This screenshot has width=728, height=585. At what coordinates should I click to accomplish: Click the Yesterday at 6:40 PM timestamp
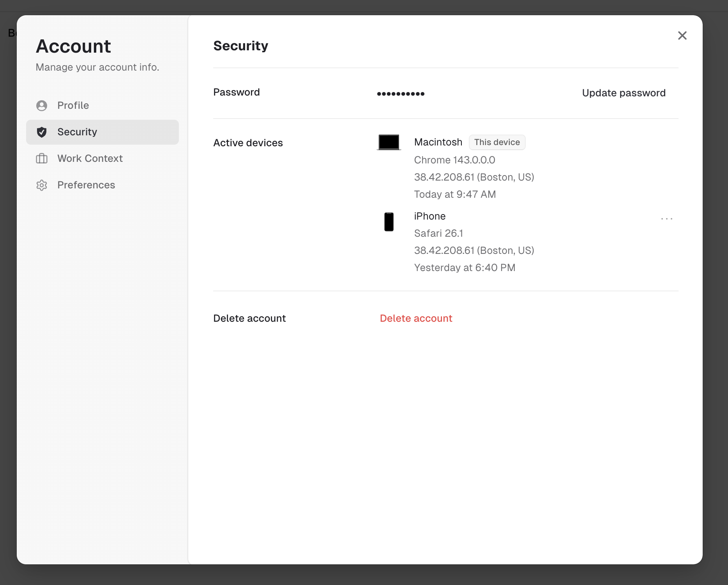point(465,268)
